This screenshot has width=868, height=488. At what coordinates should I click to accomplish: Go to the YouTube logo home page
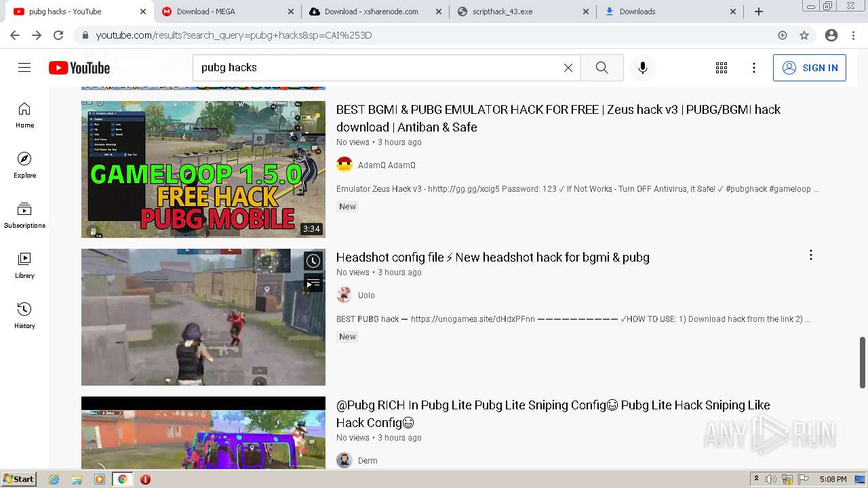pos(79,68)
